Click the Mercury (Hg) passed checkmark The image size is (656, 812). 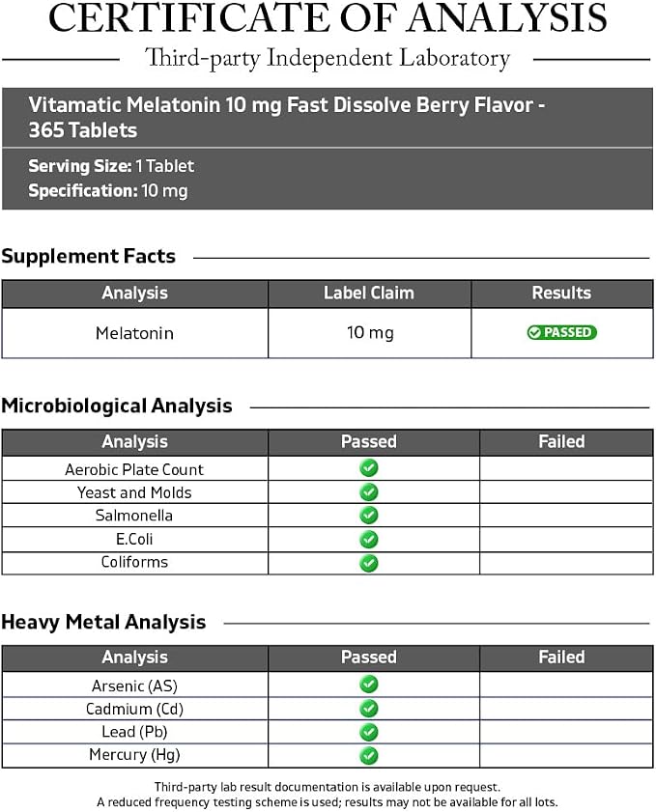369,756
